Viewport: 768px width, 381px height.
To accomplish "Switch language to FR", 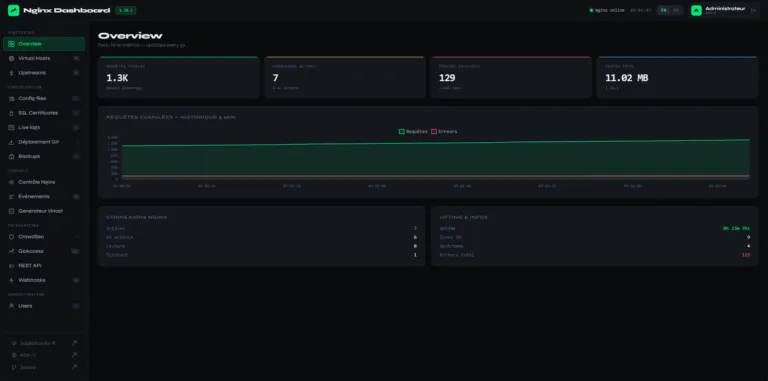I will tap(676, 10).
